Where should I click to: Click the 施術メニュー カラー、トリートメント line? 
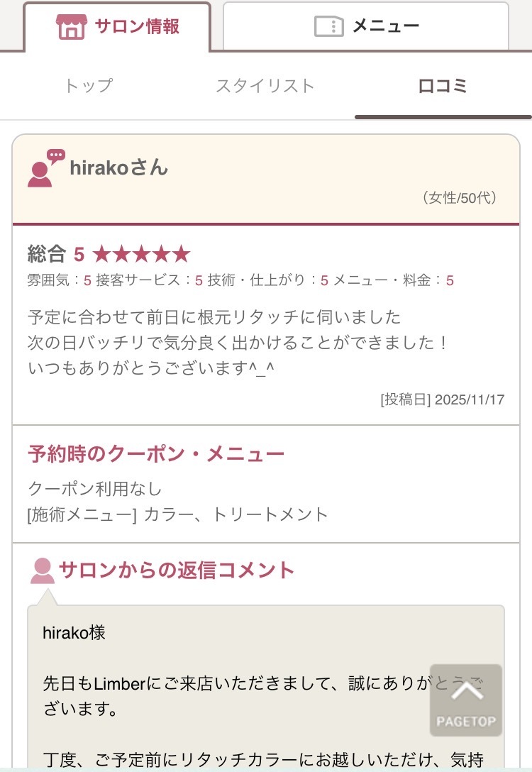point(178,514)
